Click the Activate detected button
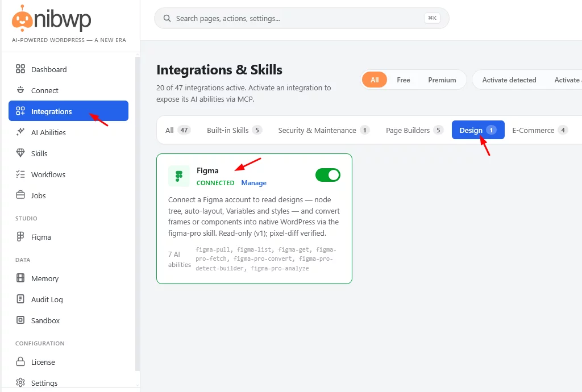The image size is (582, 392). (509, 80)
